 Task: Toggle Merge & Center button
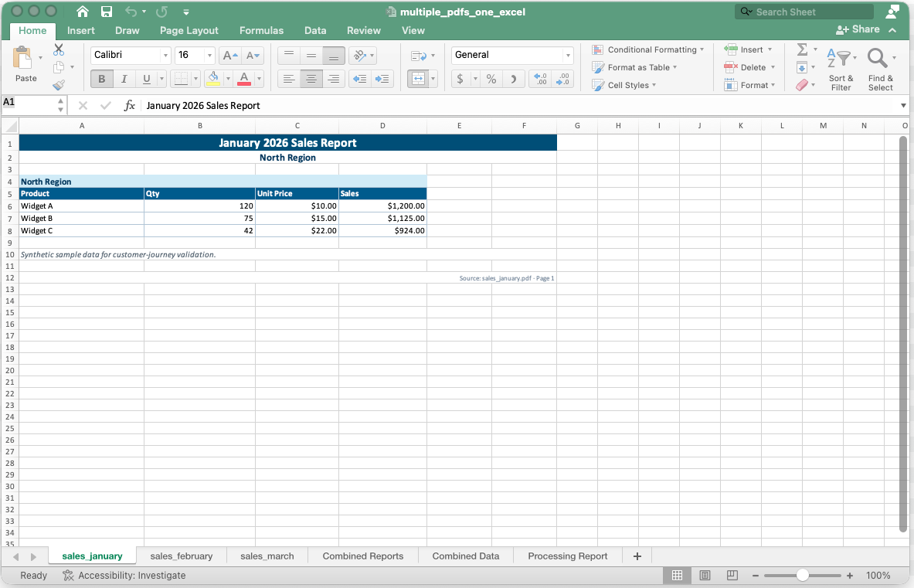pos(418,79)
